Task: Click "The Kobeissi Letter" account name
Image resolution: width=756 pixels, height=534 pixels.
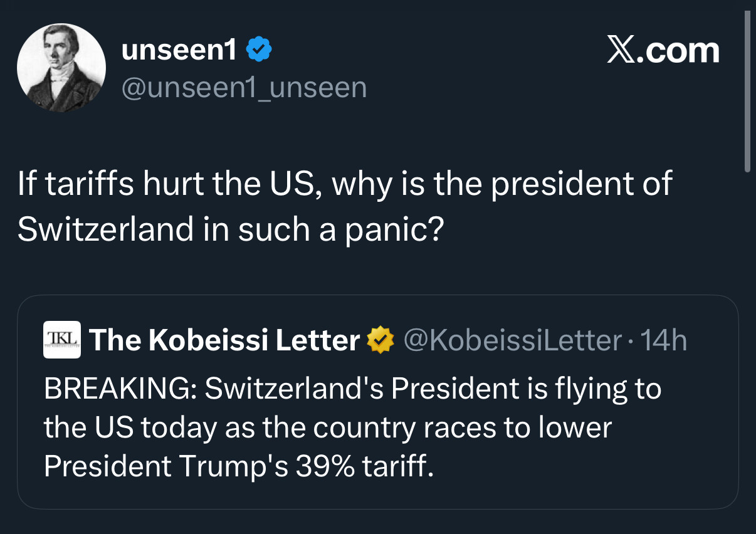Action: 224,340
